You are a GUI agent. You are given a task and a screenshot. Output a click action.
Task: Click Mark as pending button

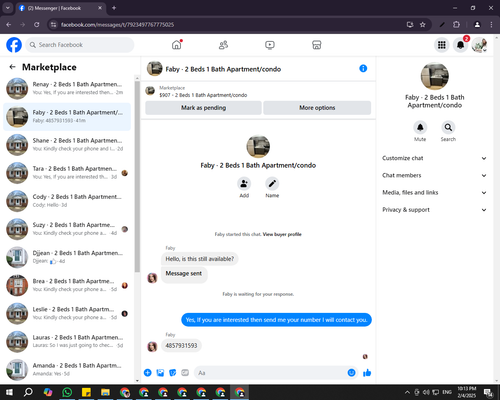(x=203, y=108)
